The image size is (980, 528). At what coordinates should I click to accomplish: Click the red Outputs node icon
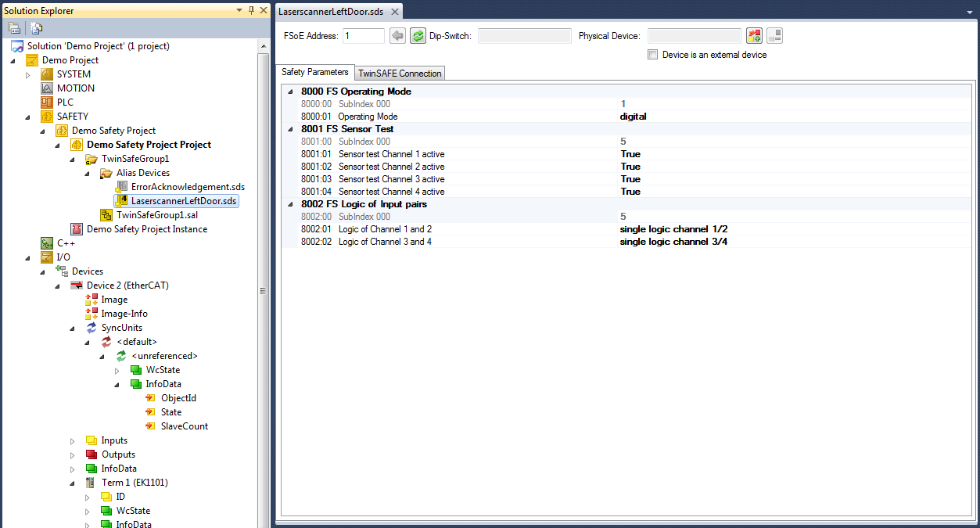tap(92, 454)
